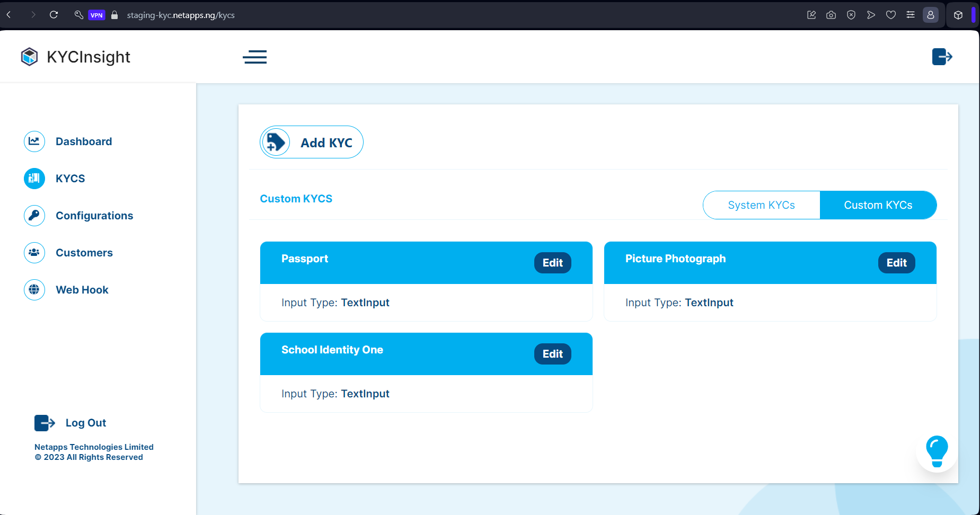The width and height of the screenshot is (980, 515).
Task: Click the browser edit-page pencil icon
Action: [811, 15]
